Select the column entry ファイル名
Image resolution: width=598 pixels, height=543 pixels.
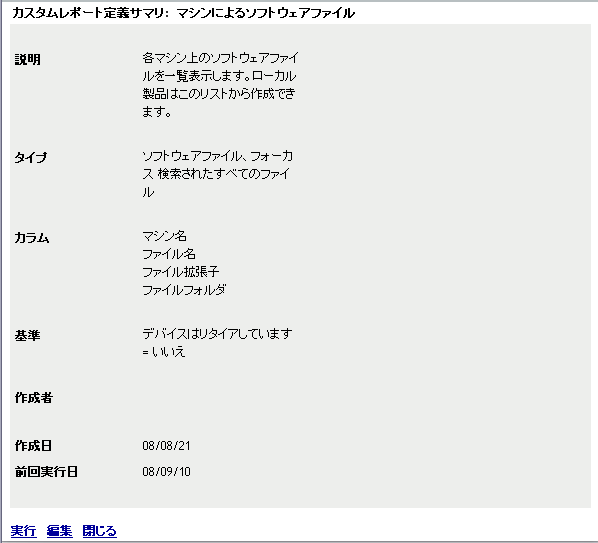click(x=169, y=254)
